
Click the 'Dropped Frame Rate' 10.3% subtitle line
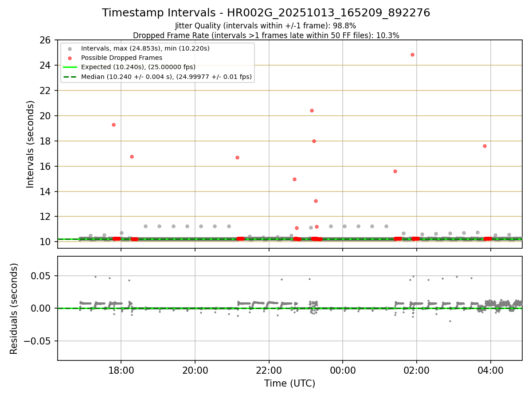coord(266,35)
